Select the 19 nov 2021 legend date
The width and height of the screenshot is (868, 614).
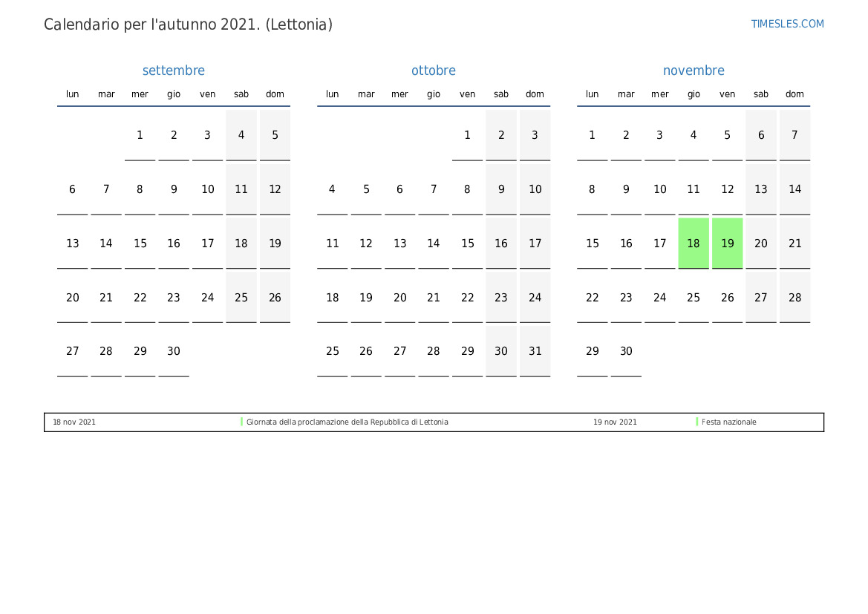pyautogui.click(x=615, y=422)
